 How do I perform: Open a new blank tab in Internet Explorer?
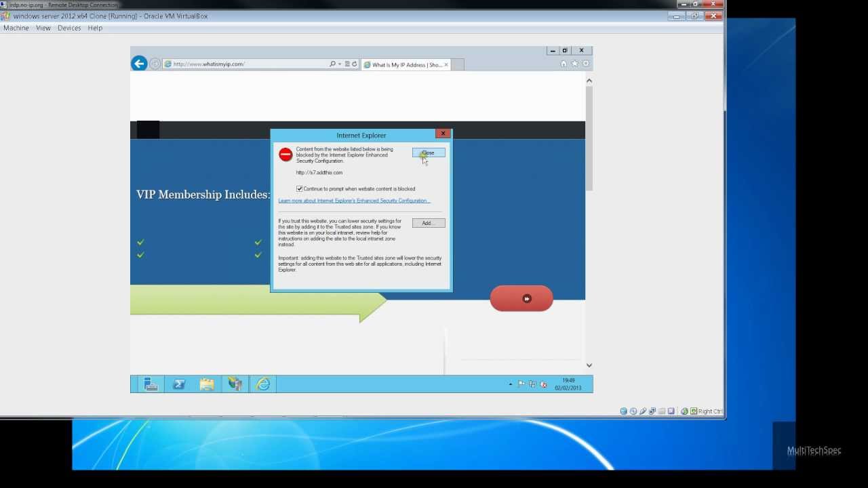coord(458,64)
